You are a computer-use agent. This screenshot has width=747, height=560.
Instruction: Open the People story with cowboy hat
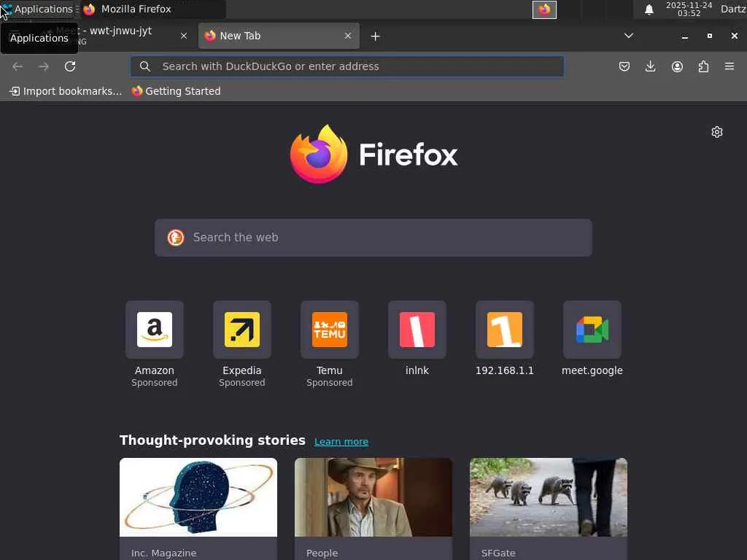click(x=373, y=497)
